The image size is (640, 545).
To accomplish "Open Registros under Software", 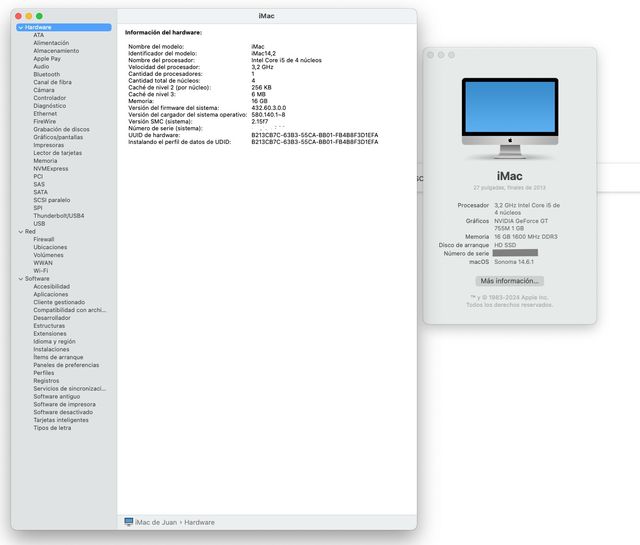I will 46,381.
